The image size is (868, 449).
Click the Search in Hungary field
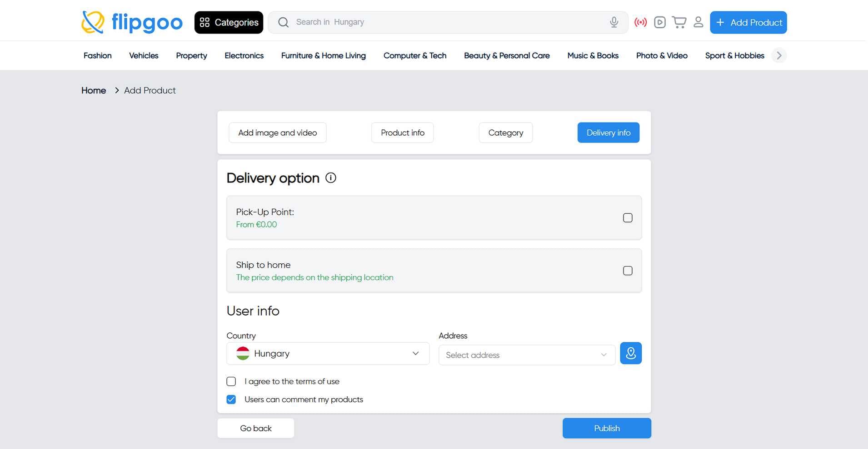(445, 22)
